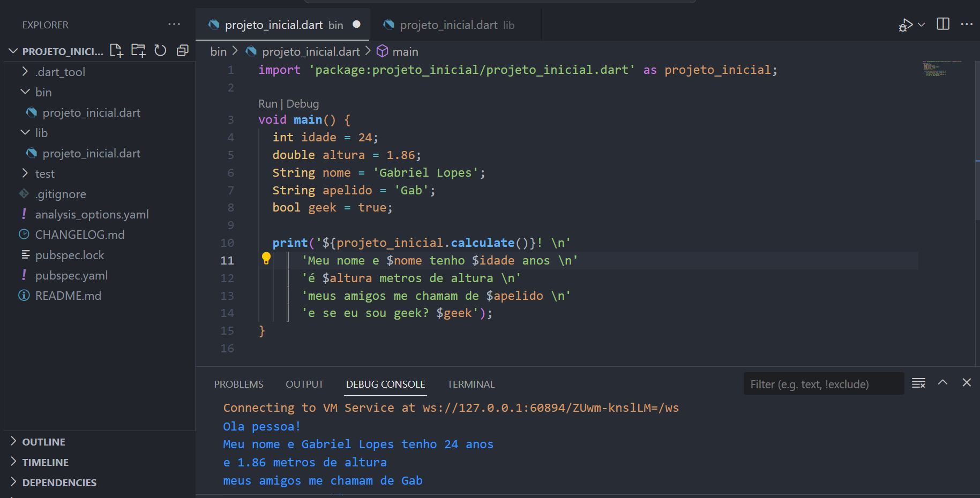
Task: Open the OUTPUT panel tab
Action: coord(304,384)
